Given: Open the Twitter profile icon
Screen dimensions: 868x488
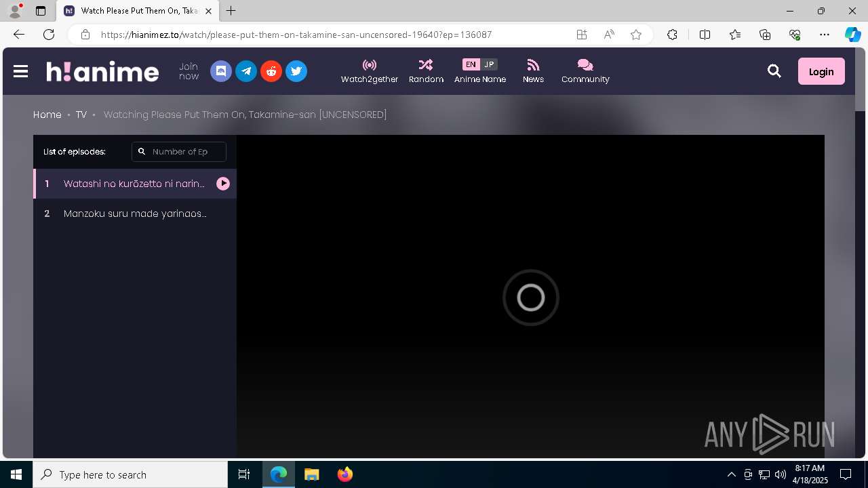Looking at the screenshot, I should (x=296, y=71).
